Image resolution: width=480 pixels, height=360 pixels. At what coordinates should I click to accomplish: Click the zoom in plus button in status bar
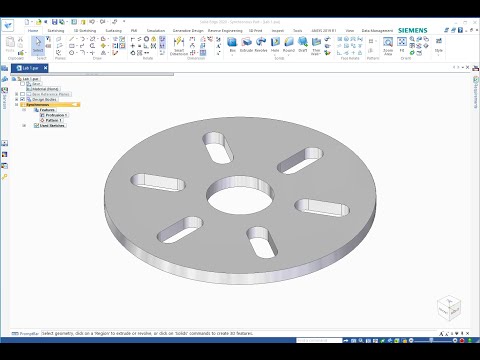click(455, 340)
